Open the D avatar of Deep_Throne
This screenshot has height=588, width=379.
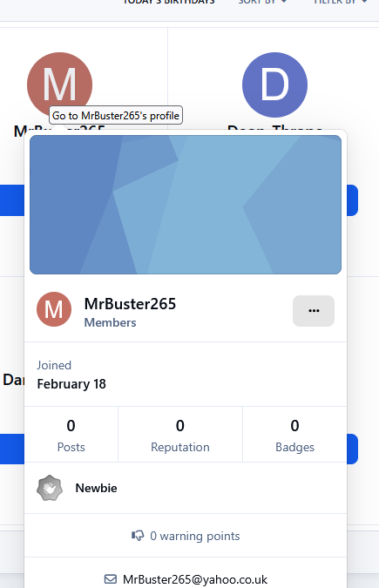(x=274, y=84)
